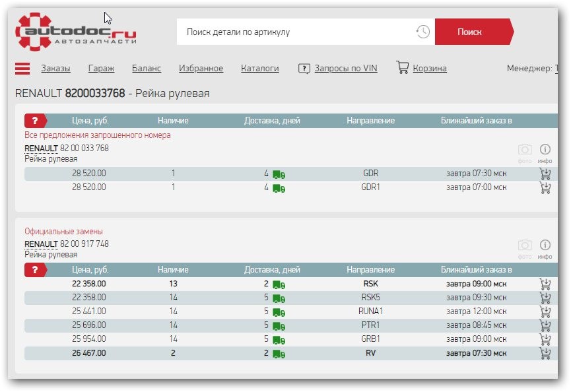
Task: Open info icon for part 82 00 033 768
Action: [x=545, y=150]
